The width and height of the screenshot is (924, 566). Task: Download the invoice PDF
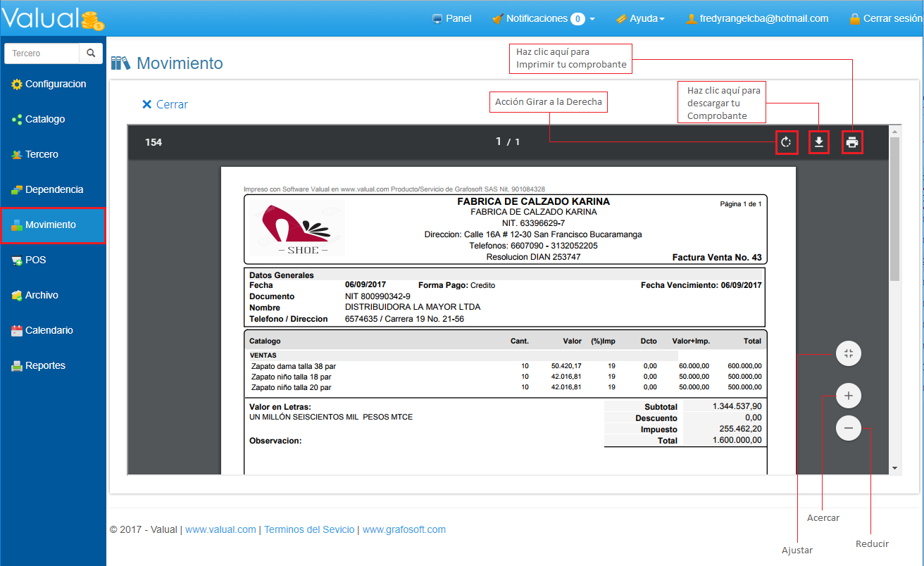[818, 143]
